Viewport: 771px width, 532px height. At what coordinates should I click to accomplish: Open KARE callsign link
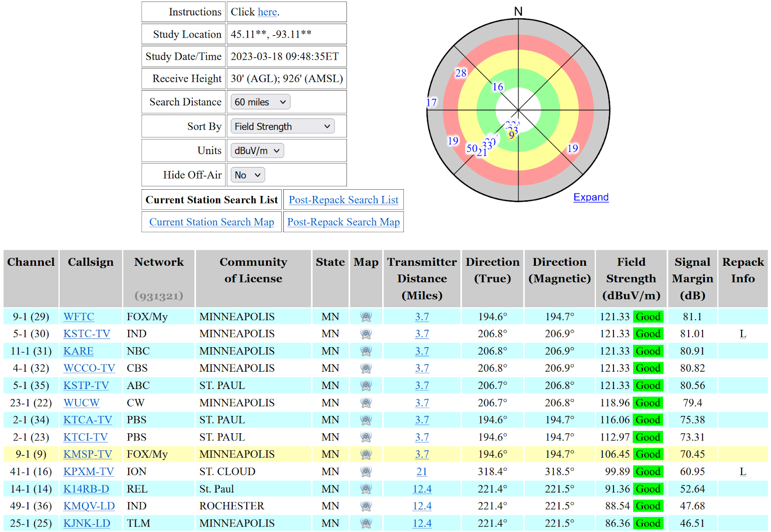(x=79, y=351)
